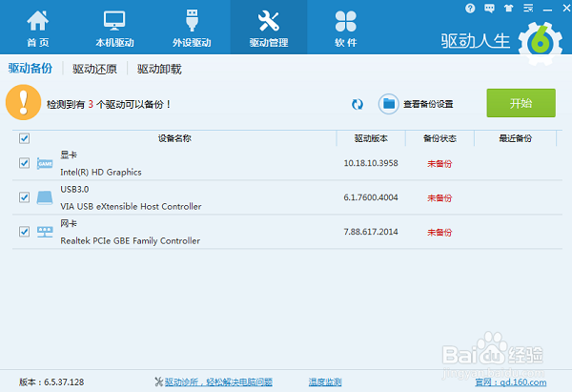The height and width of the screenshot is (392, 572).
Task: Click version 6.1.7600.4004 cell
Action: (x=371, y=197)
